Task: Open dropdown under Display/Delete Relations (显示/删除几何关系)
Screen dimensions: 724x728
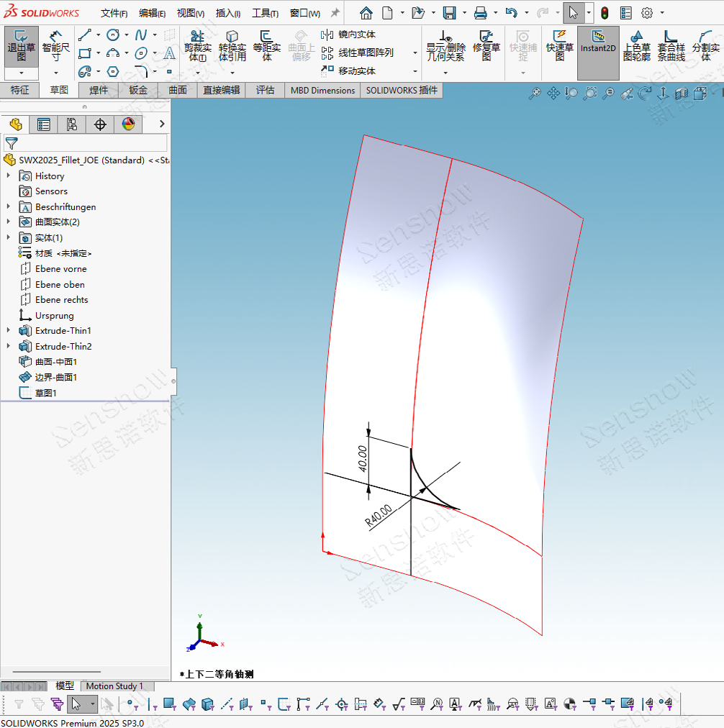Action: [x=445, y=72]
